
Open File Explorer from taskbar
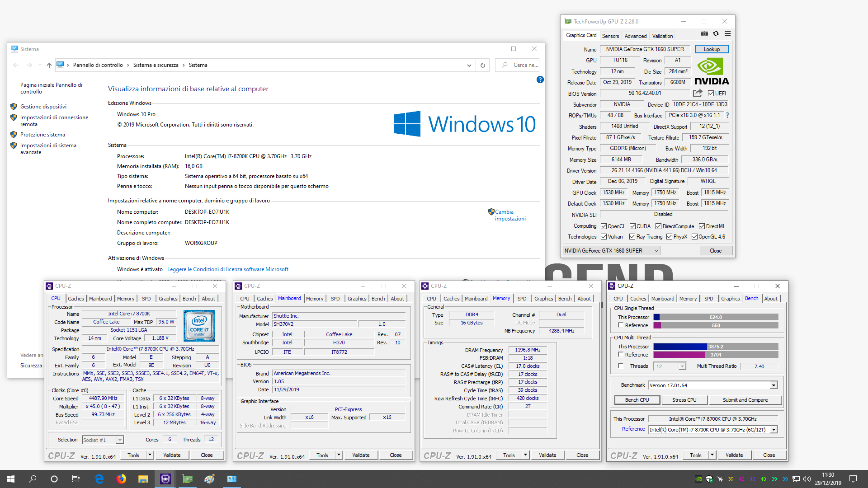pyautogui.click(x=143, y=479)
